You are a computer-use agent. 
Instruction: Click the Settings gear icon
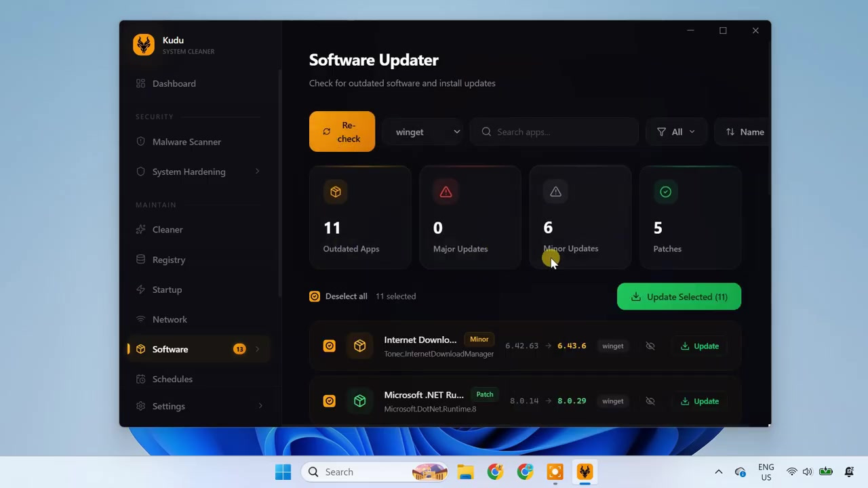tap(140, 406)
